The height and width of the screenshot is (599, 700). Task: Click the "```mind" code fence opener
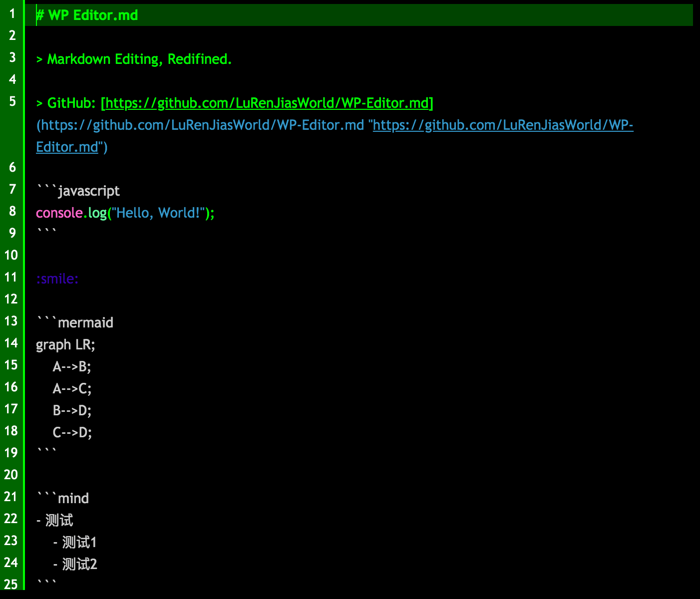tap(62, 498)
